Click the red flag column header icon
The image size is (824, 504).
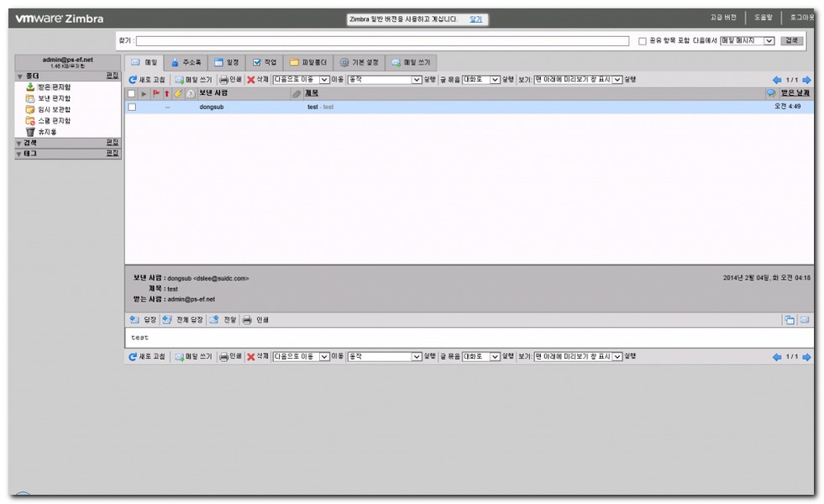[x=155, y=94]
